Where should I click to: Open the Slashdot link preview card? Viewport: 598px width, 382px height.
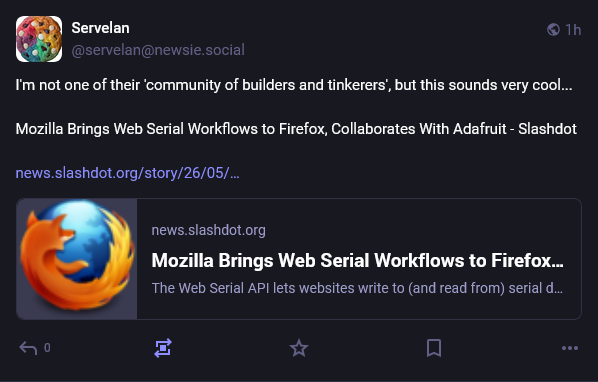click(299, 259)
